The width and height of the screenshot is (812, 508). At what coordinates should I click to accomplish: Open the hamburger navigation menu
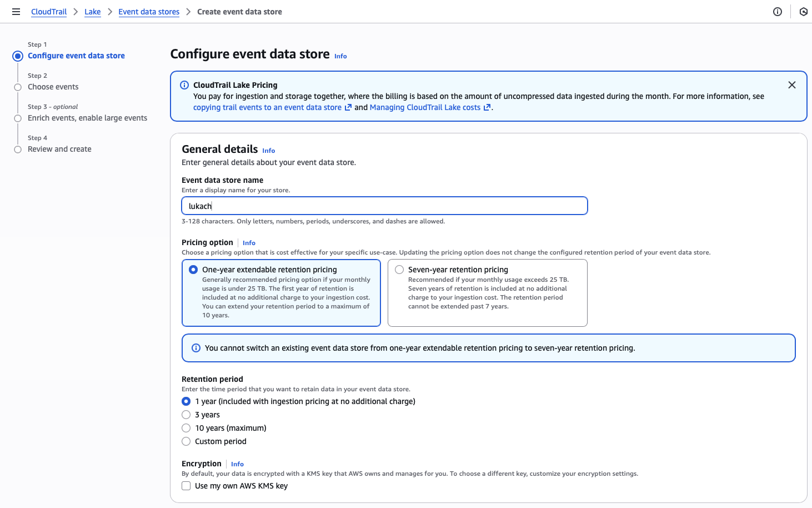(16, 12)
